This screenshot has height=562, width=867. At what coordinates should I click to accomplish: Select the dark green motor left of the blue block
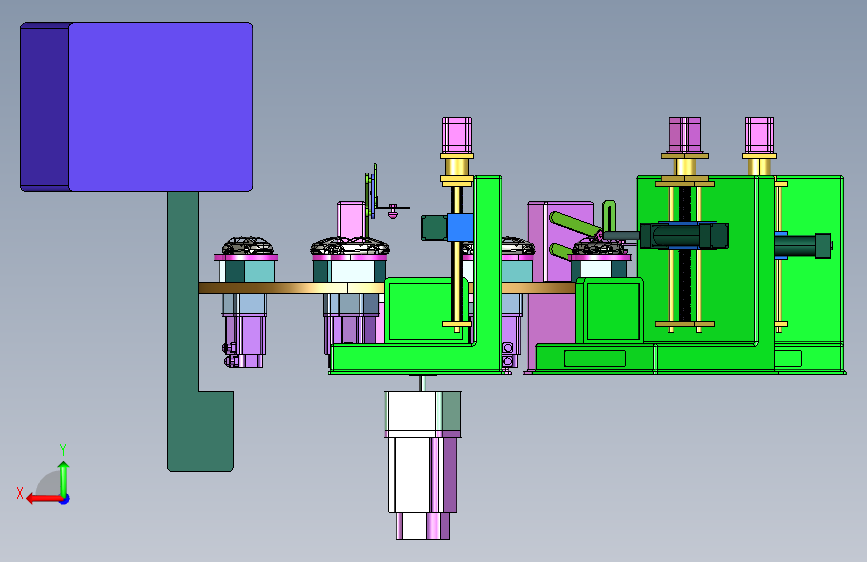(434, 228)
